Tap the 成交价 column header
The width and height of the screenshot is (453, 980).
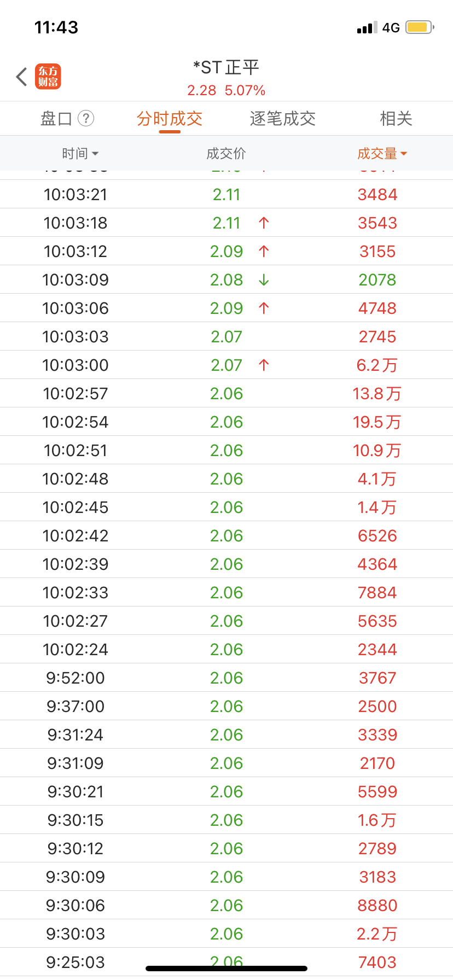[226, 154]
